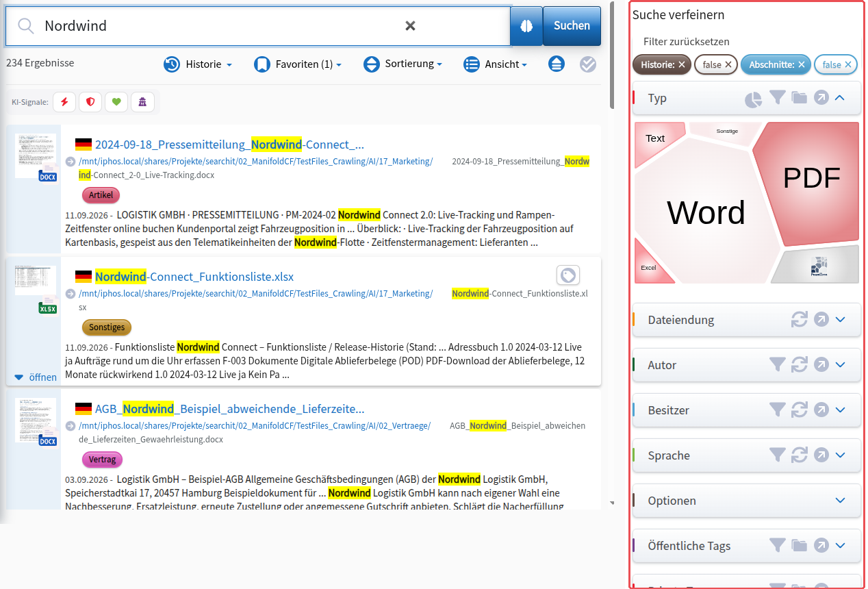Select the Sonstige segment in the Typ chart
The height and width of the screenshot is (589, 868).
727,131
